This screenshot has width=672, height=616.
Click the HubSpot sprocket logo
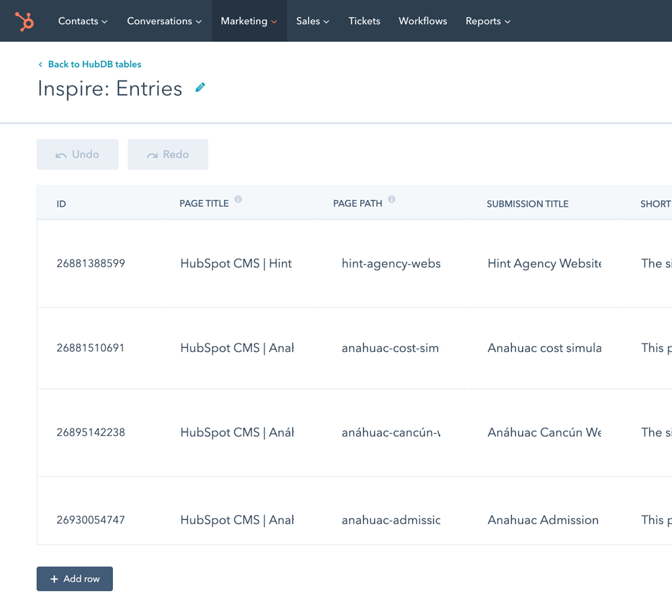[24, 21]
